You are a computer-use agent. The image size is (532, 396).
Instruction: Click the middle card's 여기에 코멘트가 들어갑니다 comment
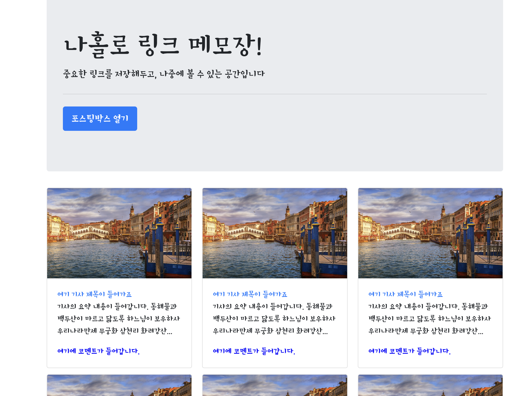[254, 351]
